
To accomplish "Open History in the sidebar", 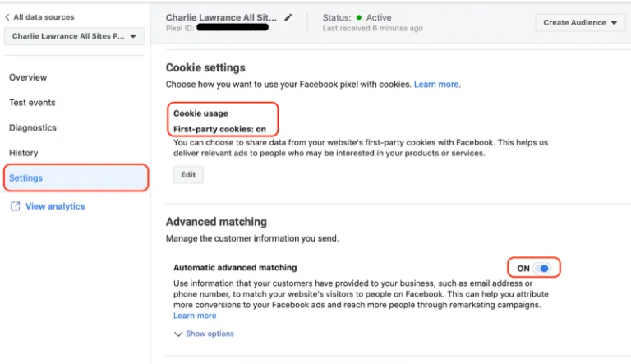I will [24, 153].
